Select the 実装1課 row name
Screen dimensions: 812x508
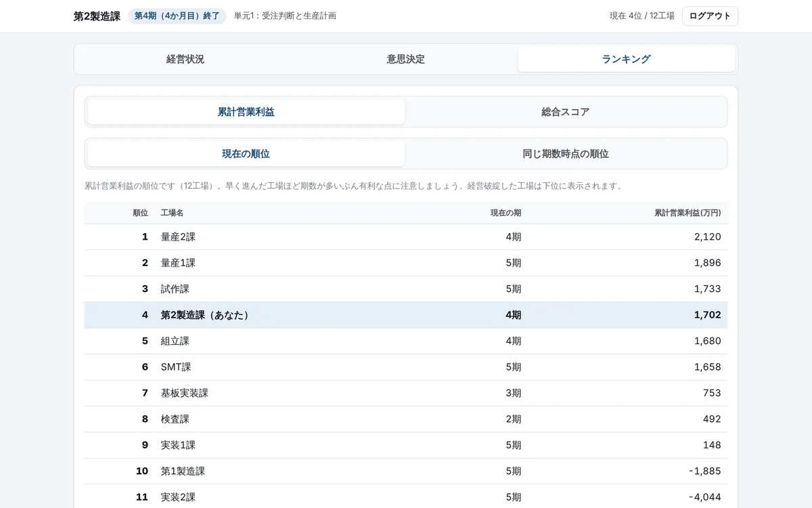[x=178, y=445]
